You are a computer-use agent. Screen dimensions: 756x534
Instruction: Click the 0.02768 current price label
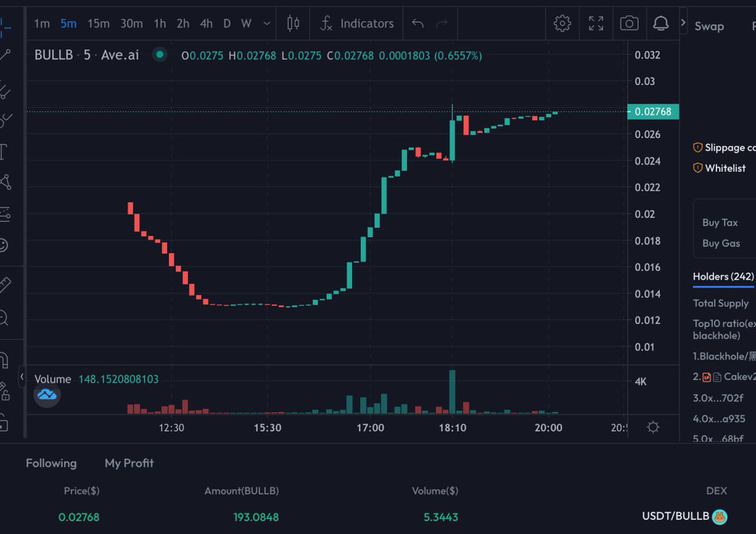click(653, 111)
